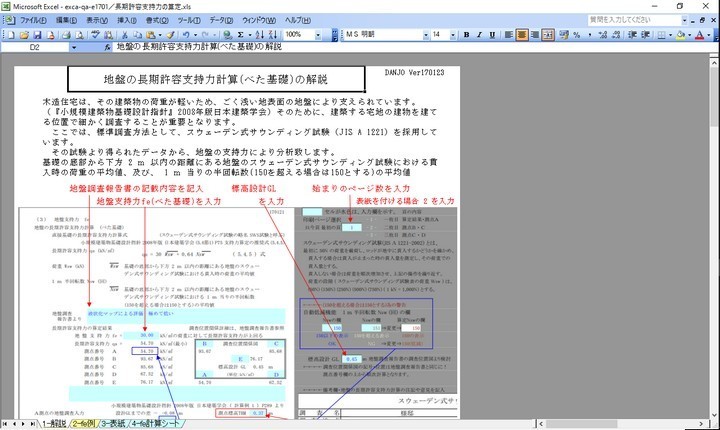This screenshot has height=430, width=720.
Task: Switch to the 3-表紙 sheet tab
Action: (113, 424)
